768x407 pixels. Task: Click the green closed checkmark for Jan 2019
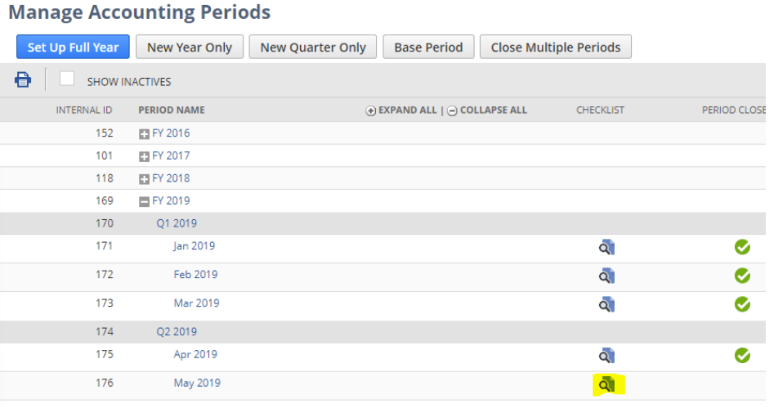click(x=742, y=247)
